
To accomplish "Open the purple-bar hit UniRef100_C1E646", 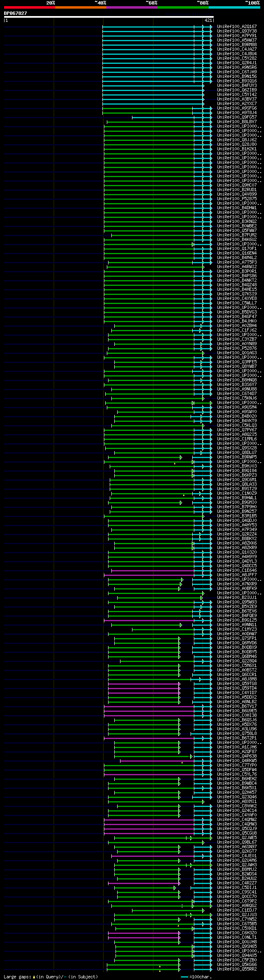I will [x=237, y=571].
